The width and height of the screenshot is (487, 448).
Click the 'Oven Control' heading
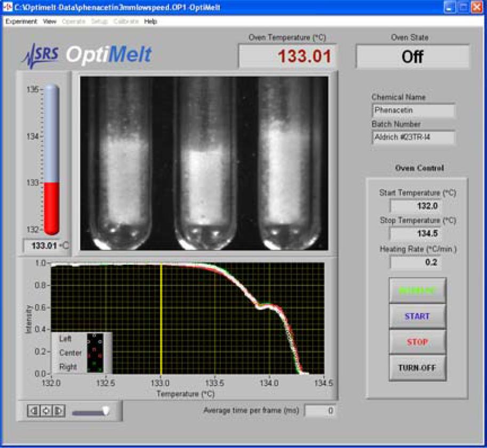419,168
